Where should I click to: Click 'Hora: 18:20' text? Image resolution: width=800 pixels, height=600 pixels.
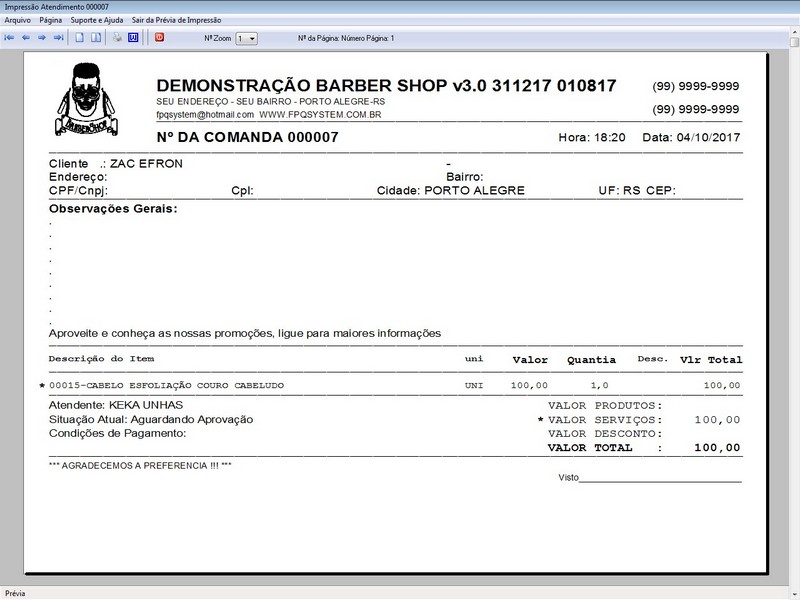tap(592, 137)
